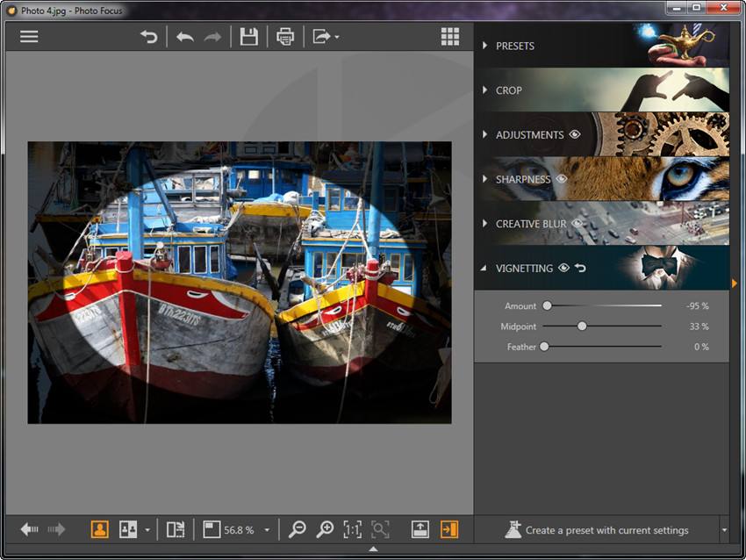Expand bottom filmstrip with up arrow
Viewport: 746px width, 560px height.
(374, 549)
